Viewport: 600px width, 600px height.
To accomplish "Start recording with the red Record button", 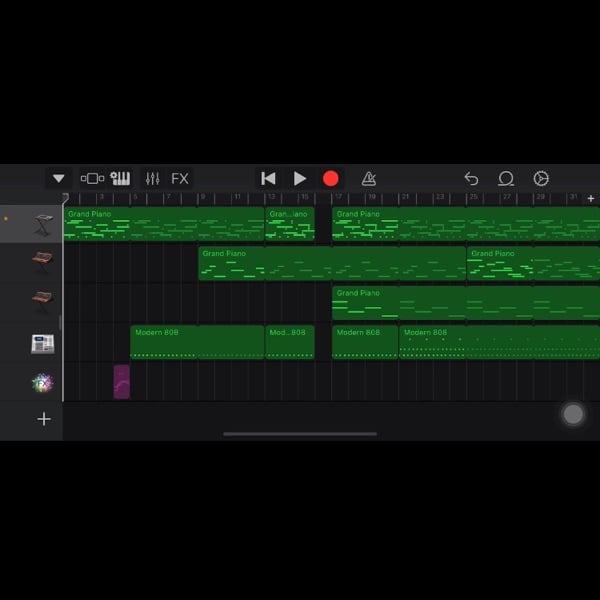I will click(330, 178).
